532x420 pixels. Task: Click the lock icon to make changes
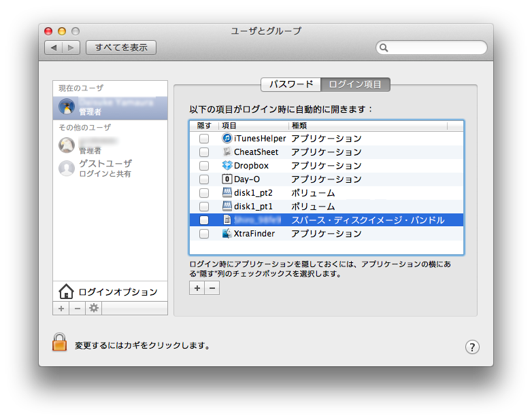(x=59, y=342)
